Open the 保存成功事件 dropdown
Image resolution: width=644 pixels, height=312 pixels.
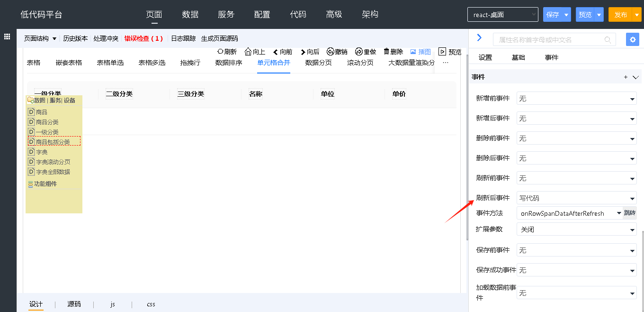tap(576, 270)
